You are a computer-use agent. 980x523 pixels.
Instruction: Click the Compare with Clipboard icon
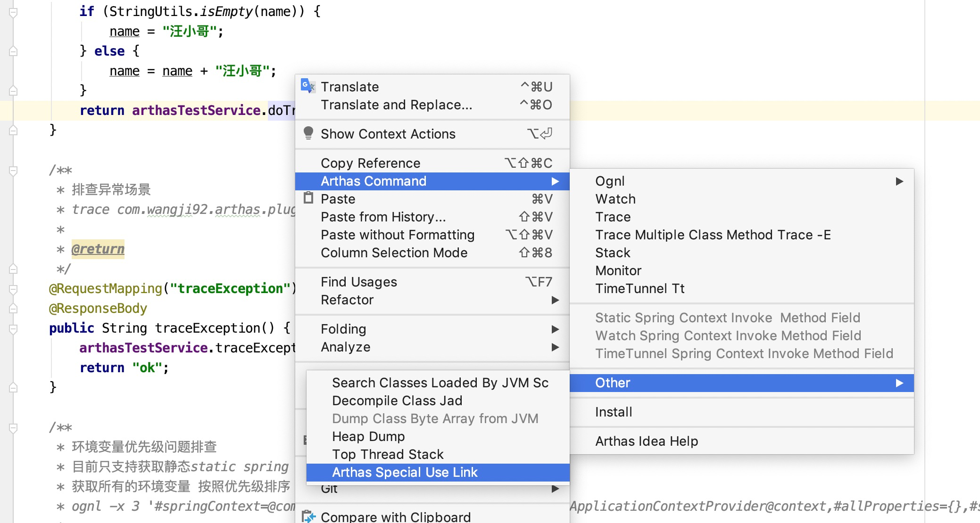308,516
